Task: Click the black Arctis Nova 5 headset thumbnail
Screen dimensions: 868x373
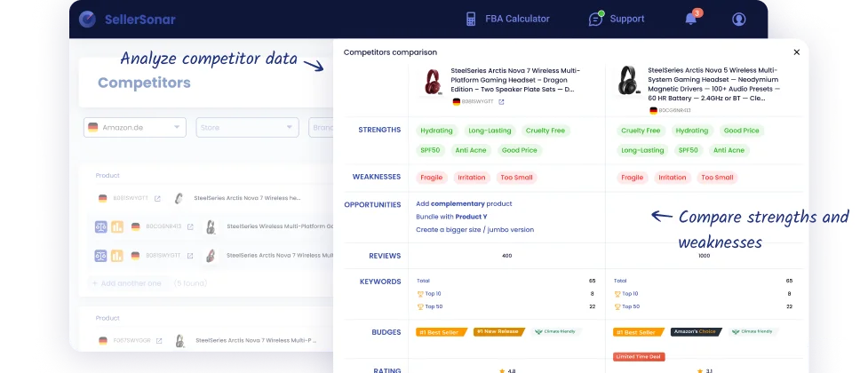Action: coord(629,82)
